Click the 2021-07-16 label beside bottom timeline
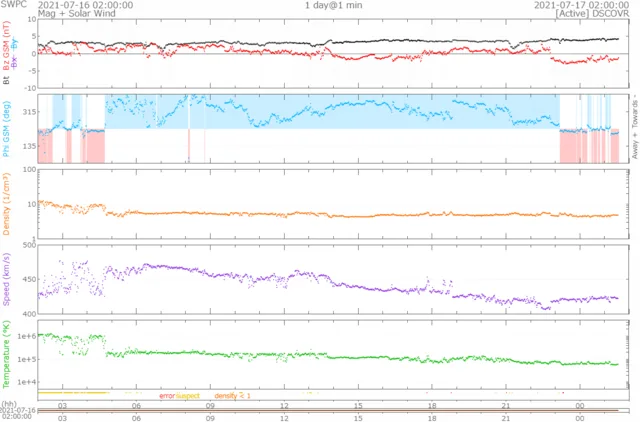The width and height of the screenshot is (640, 422). (18, 410)
